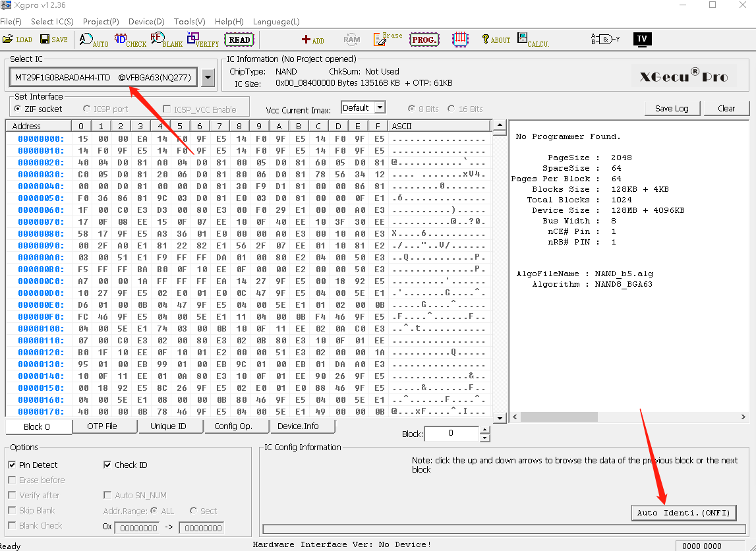
Task: Disable the Pin Detect checkbox
Action: coord(12,465)
